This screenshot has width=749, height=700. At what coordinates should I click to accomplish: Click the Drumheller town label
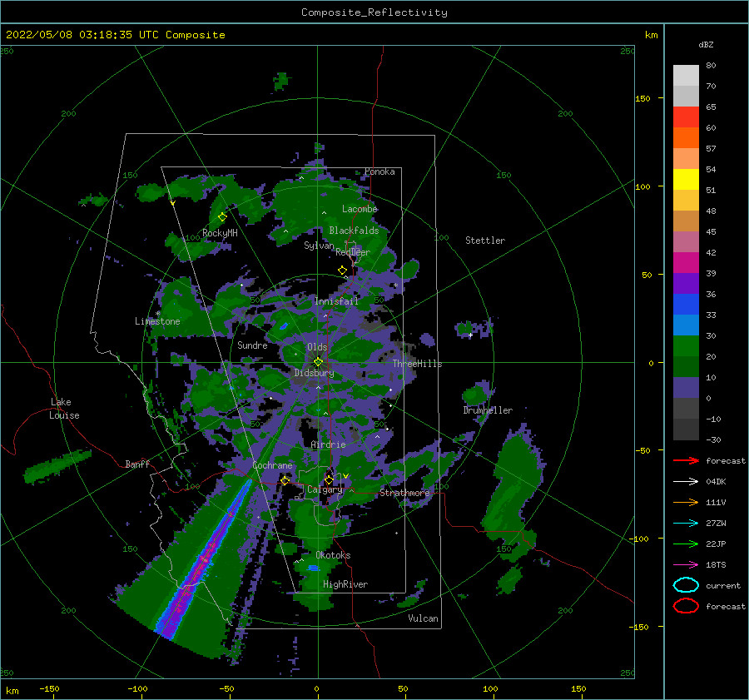(488, 410)
